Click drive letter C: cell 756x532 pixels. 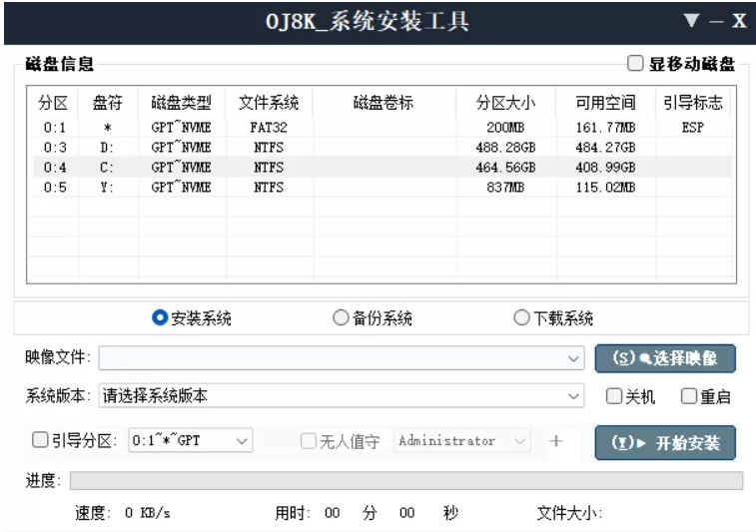click(107, 168)
